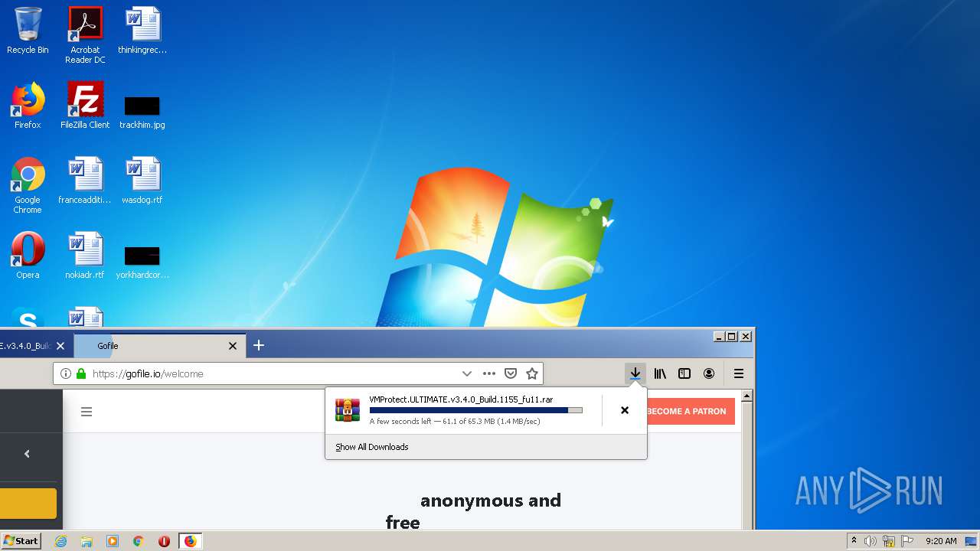Open the Gofile hamburger menu
This screenshot has height=551, width=980.
pyautogui.click(x=87, y=412)
